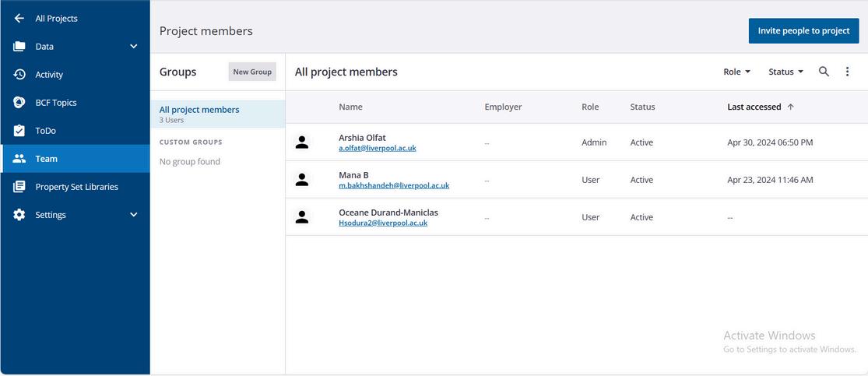Open the Activity history icon in sidebar
This screenshot has width=868, height=376.
pyautogui.click(x=19, y=75)
